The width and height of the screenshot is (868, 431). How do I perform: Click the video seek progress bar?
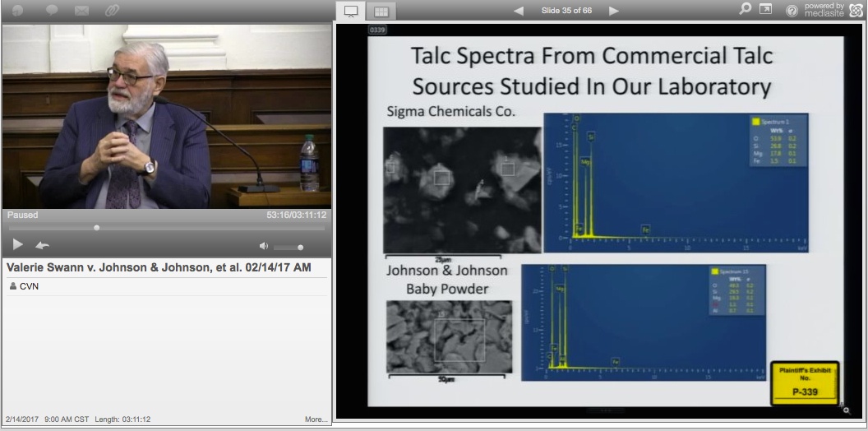click(166, 228)
